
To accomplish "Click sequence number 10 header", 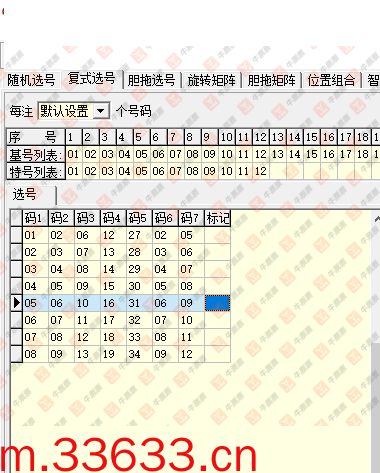I will (x=227, y=137).
